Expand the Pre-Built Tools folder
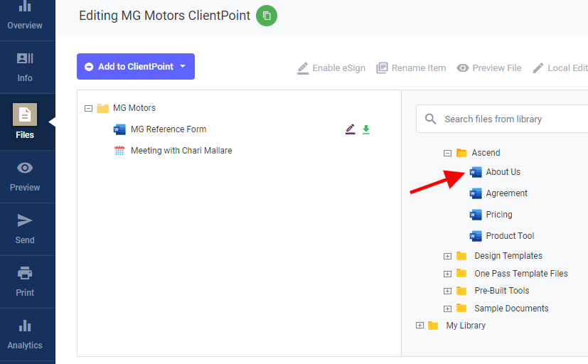This screenshot has height=364, width=588. click(447, 291)
